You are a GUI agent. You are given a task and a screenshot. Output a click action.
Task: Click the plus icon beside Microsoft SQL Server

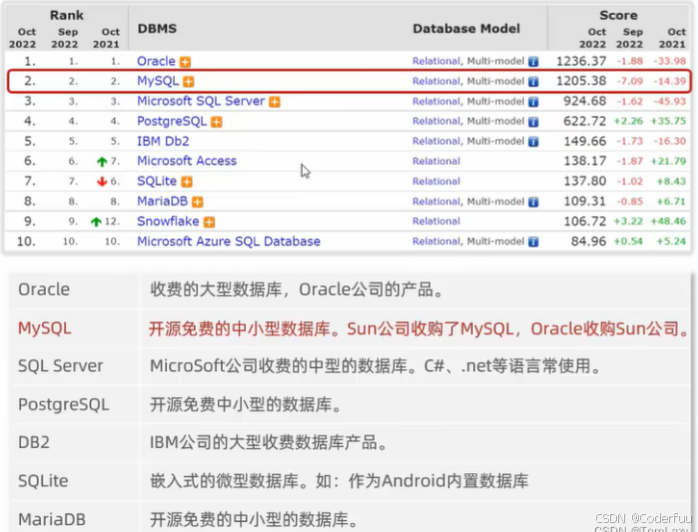(275, 102)
